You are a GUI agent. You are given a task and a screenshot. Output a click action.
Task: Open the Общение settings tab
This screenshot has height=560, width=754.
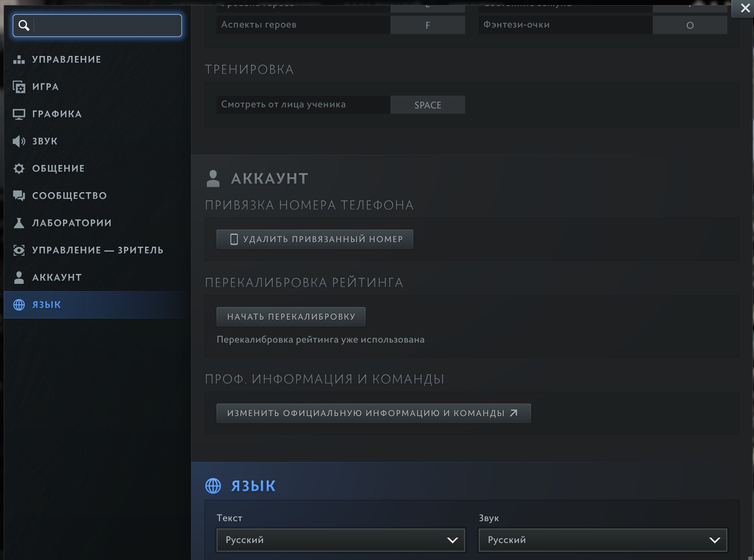point(58,169)
